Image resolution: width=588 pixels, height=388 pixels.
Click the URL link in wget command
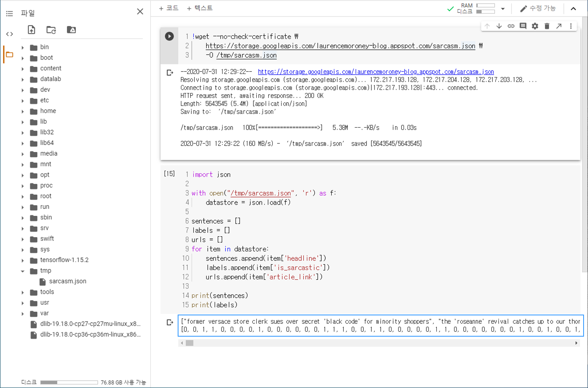[x=340, y=46]
